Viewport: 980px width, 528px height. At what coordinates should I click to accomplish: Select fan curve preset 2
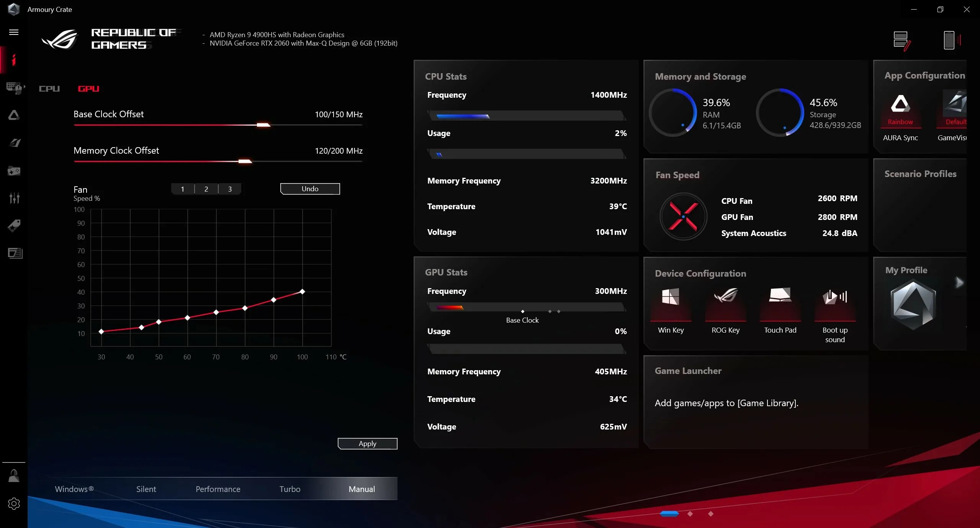pyautogui.click(x=206, y=189)
